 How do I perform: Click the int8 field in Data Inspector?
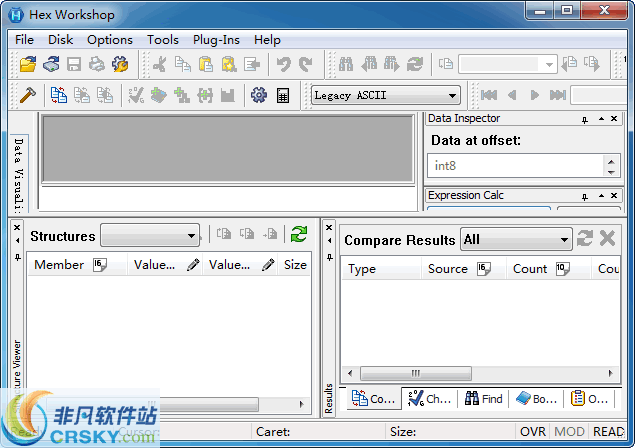point(516,166)
